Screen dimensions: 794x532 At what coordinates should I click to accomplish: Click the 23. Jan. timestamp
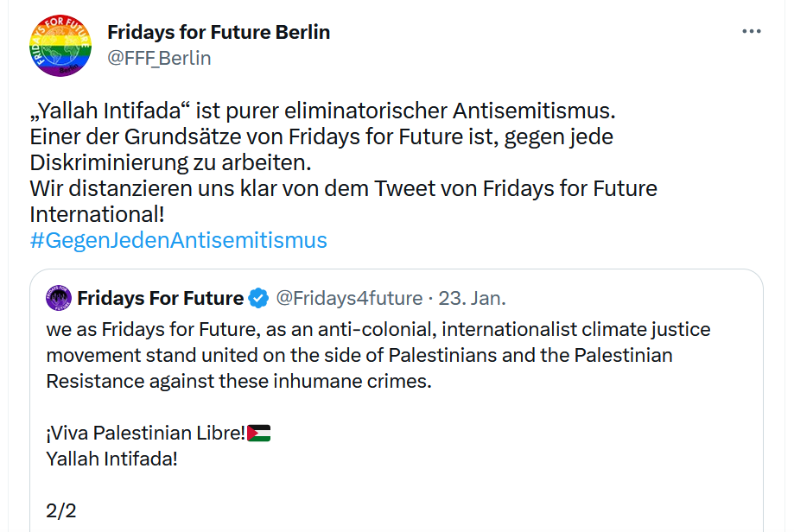pyautogui.click(x=472, y=299)
